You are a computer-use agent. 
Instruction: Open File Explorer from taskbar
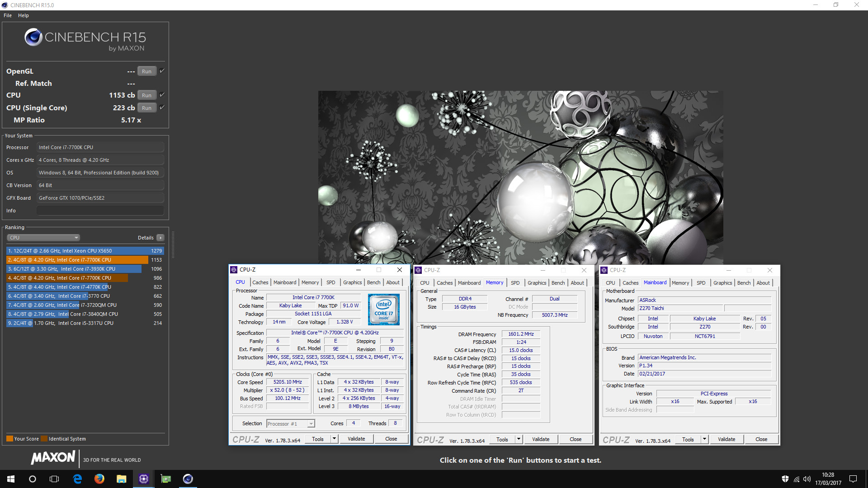pos(121,479)
